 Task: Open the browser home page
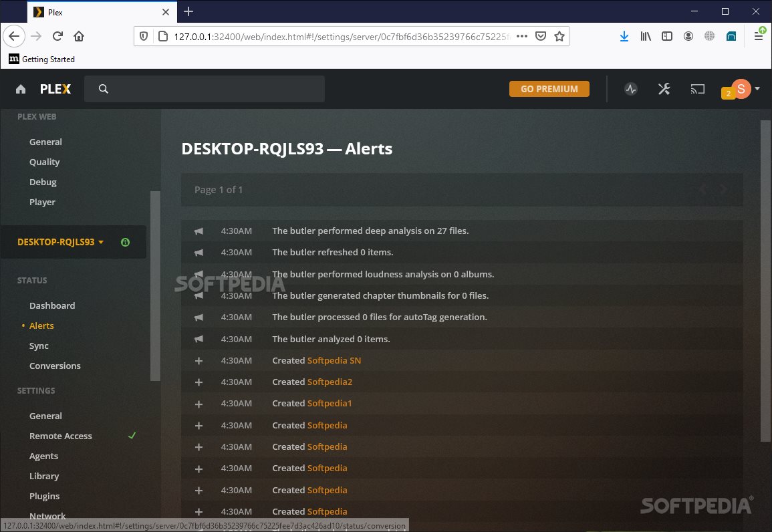pos(79,36)
